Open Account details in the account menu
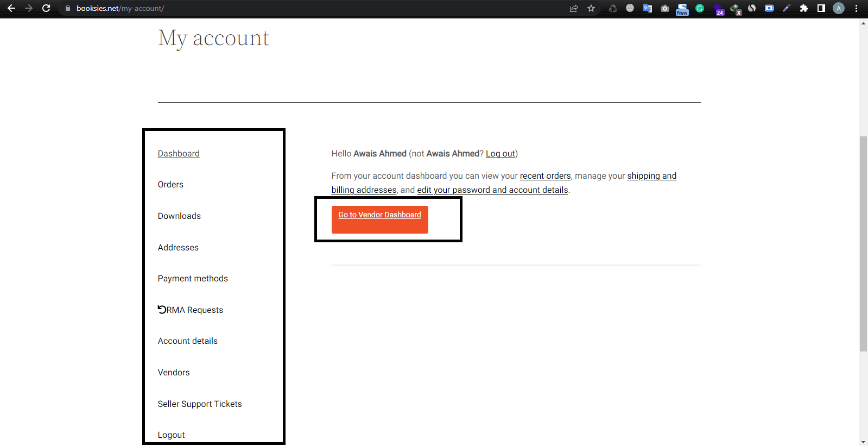This screenshot has height=446, width=868. [x=188, y=341]
